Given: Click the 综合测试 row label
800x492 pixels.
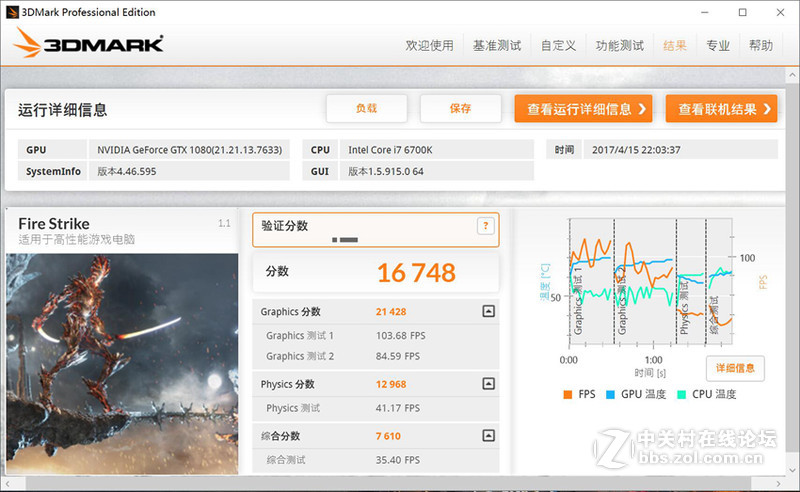Looking at the screenshot, I should (x=286, y=460).
